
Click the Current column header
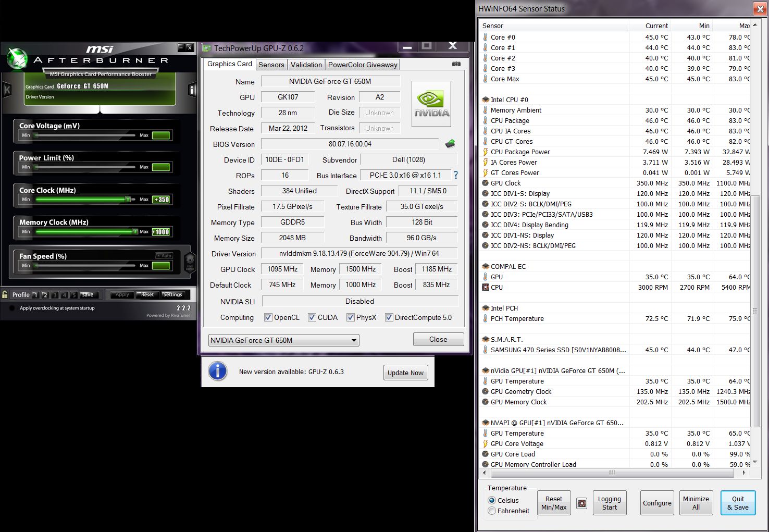coord(650,26)
